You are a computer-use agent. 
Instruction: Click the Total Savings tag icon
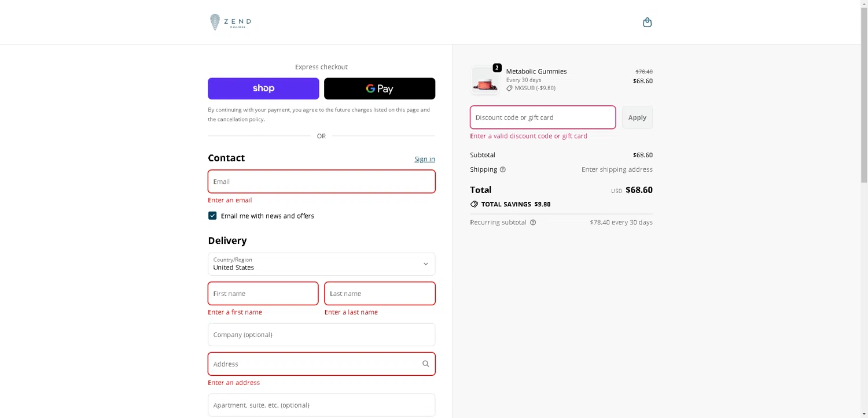tap(474, 204)
